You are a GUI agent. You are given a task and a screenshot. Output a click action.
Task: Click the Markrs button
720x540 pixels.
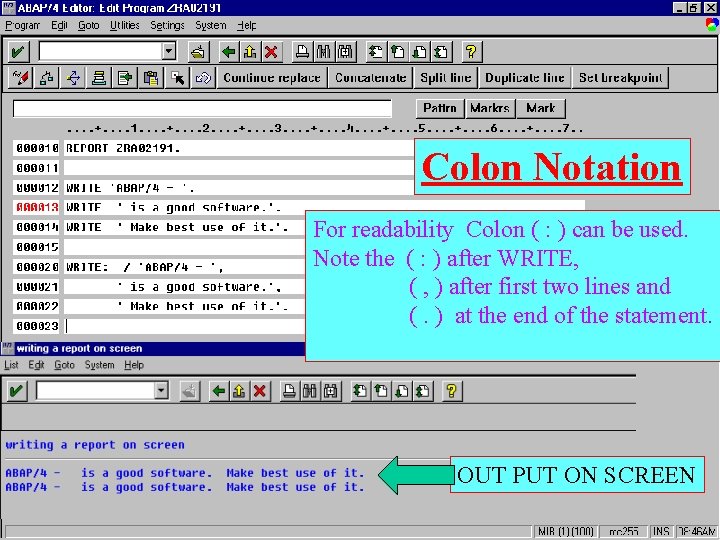490,108
